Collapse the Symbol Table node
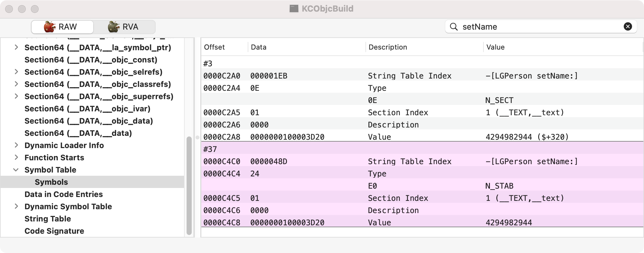 tap(16, 170)
